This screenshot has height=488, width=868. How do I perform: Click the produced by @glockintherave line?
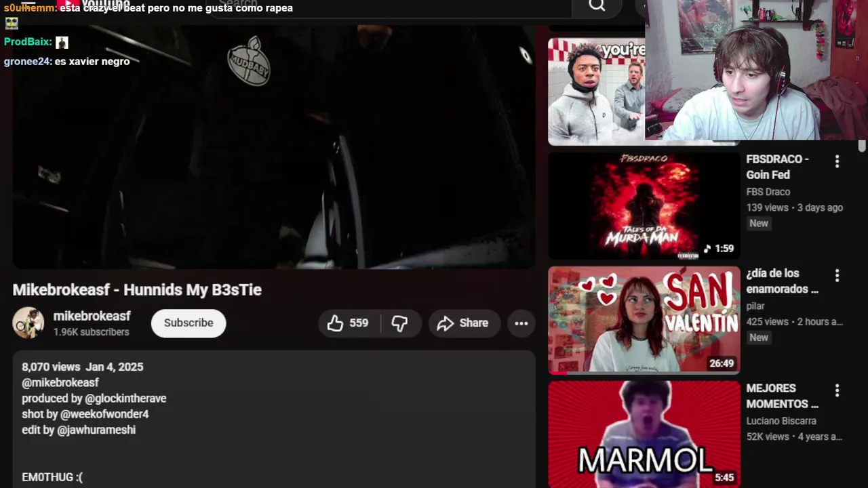click(94, 399)
